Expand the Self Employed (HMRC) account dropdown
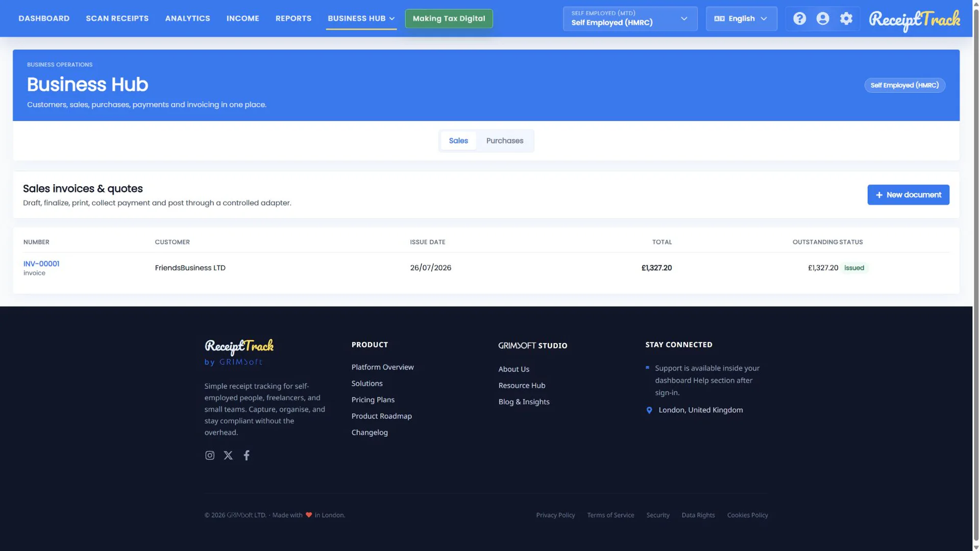The width and height of the screenshot is (980, 551). [x=630, y=19]
